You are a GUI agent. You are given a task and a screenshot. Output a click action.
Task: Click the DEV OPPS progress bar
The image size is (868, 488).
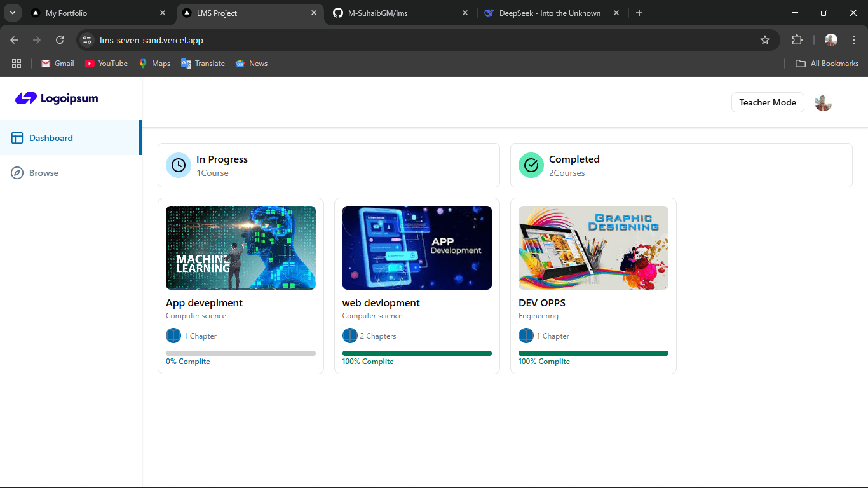(x=593, y=353)
